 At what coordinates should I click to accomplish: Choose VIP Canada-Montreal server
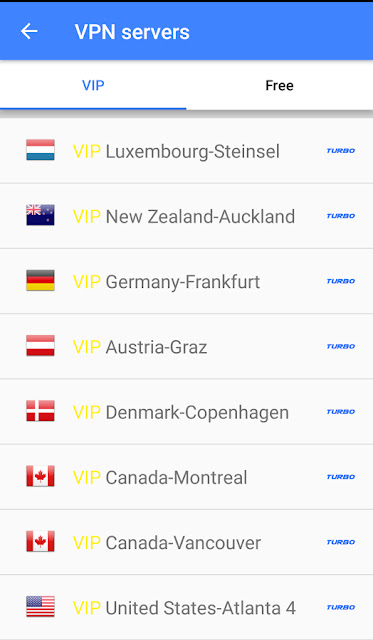coord(186,477)
